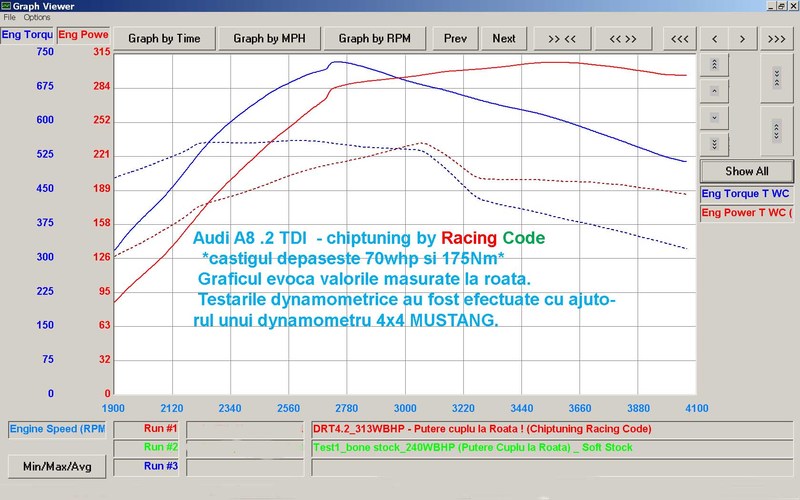
Task: Click the Run #3 label
Action: tap(146, 467)
